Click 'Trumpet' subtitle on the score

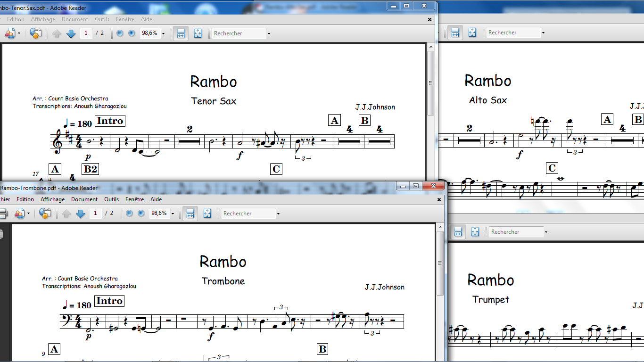click(491, 299)
